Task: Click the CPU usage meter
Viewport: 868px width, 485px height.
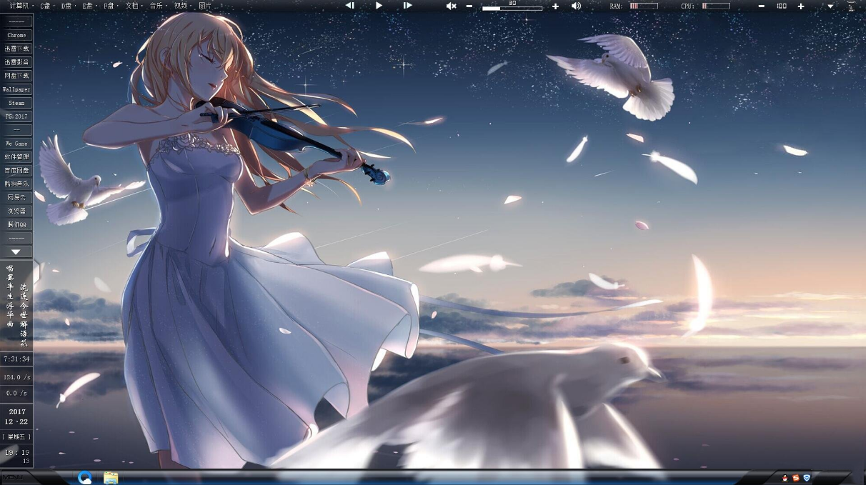Action: coord(716,6)
